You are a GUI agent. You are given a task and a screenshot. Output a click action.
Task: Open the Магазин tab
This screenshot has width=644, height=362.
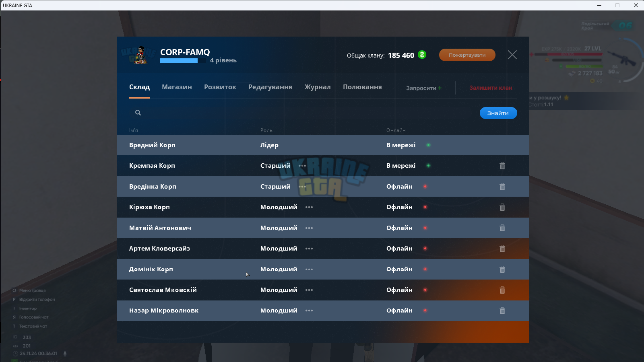(177, 87)
